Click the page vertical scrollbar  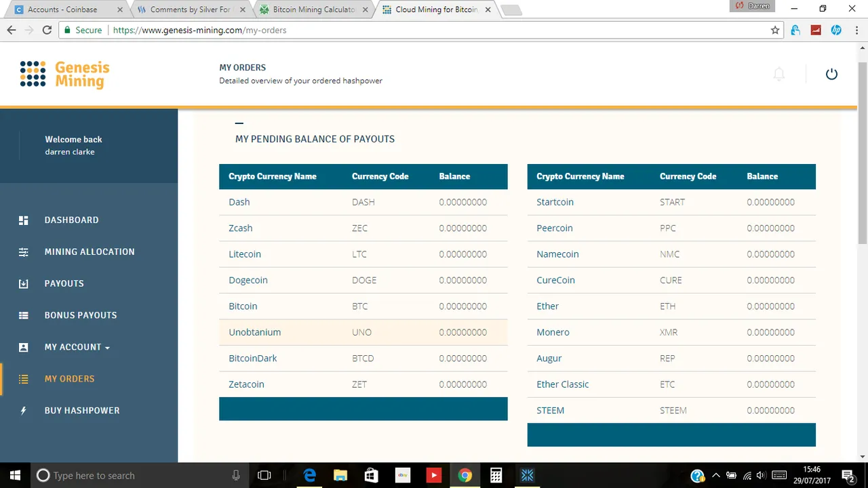[x=863, y=152]
